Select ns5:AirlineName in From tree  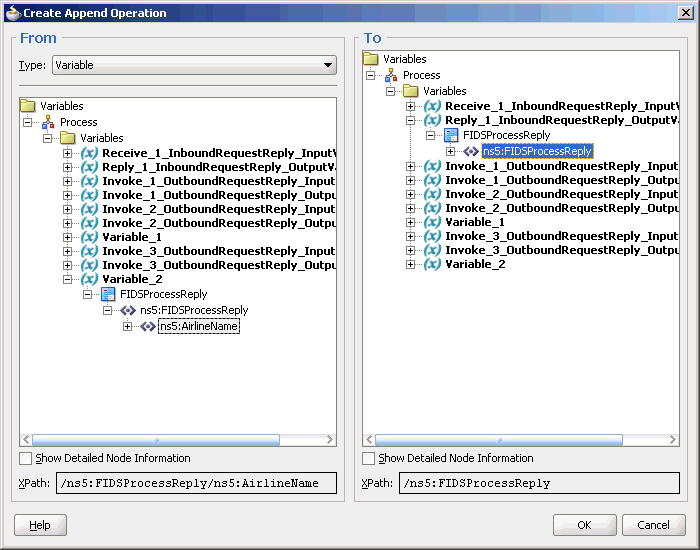point(199,326)
